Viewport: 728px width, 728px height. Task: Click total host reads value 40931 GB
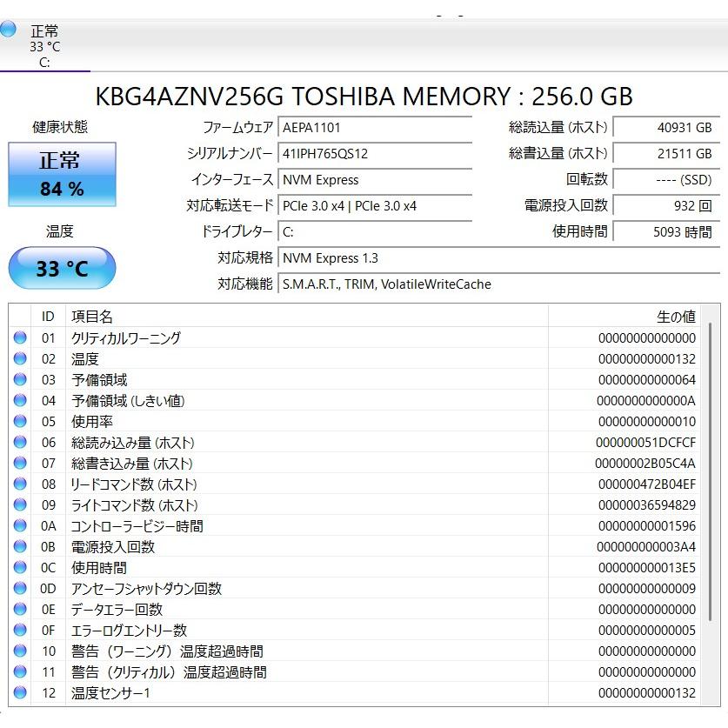pyautogui.click(x=667, y=127)
